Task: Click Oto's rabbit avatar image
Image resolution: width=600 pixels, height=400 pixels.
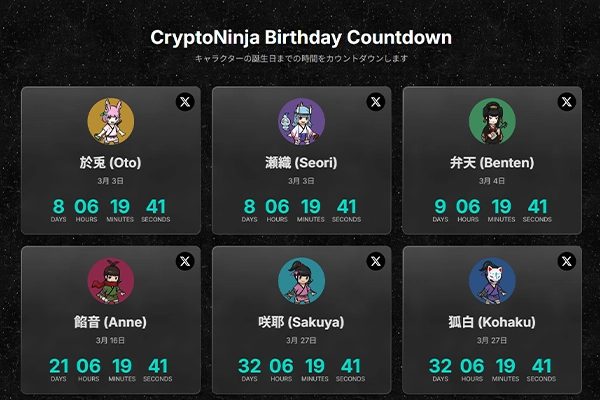Action: point(110,122)
